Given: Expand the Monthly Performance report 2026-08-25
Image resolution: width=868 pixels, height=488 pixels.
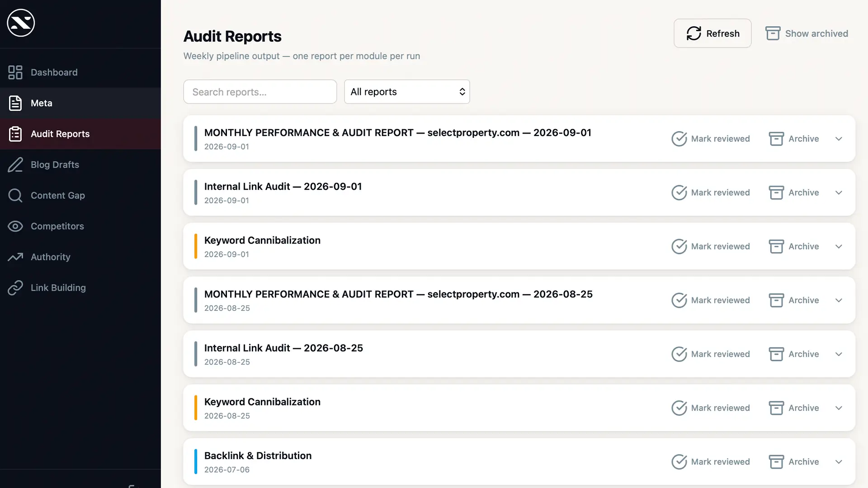Looking at the screenshot, I should [x=839, y=300].
